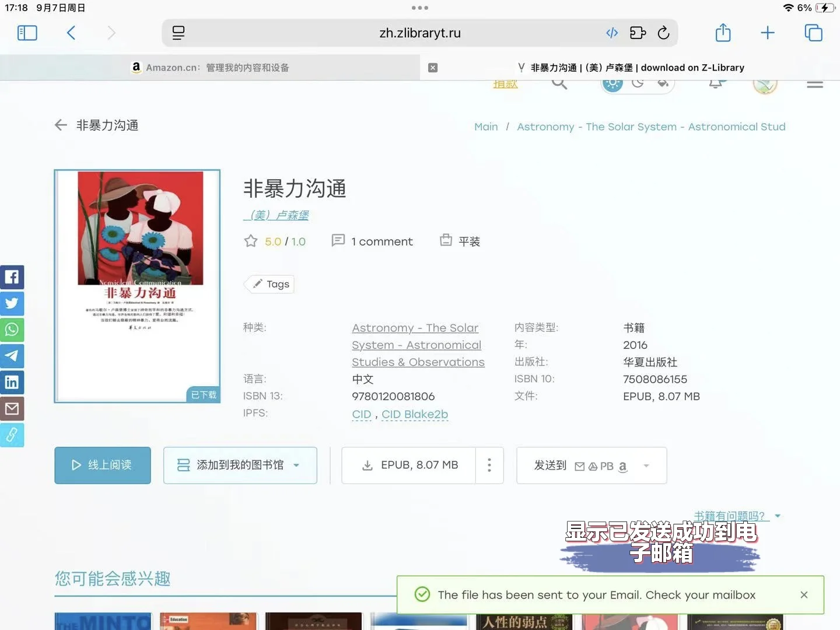Expand the 书籍有问题吗? menu

pyautogui.click(x=737, y=516)
